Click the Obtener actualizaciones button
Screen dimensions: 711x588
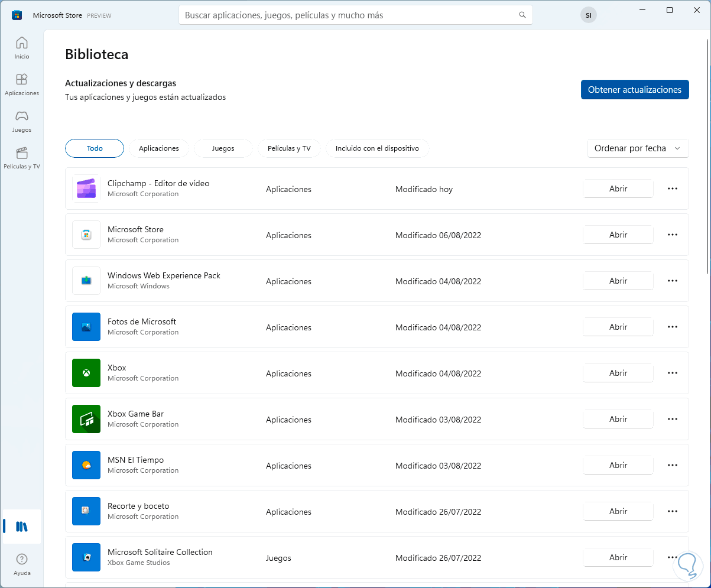click(634, 90)
